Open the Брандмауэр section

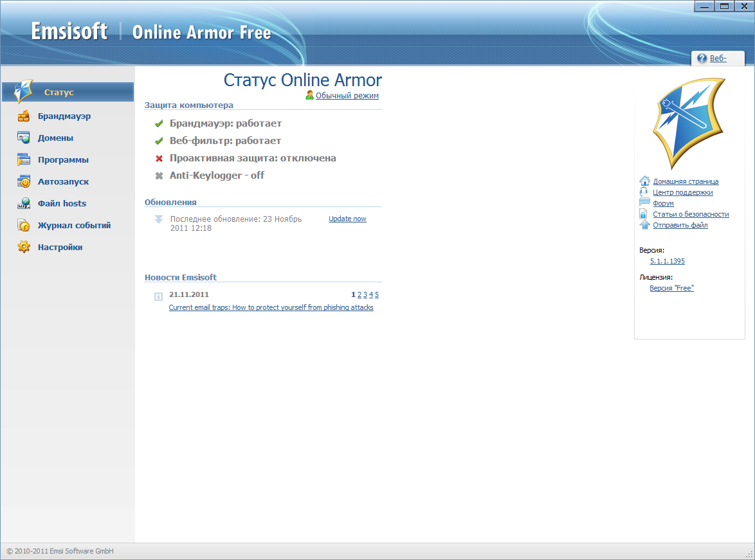(x=64, y=116)
